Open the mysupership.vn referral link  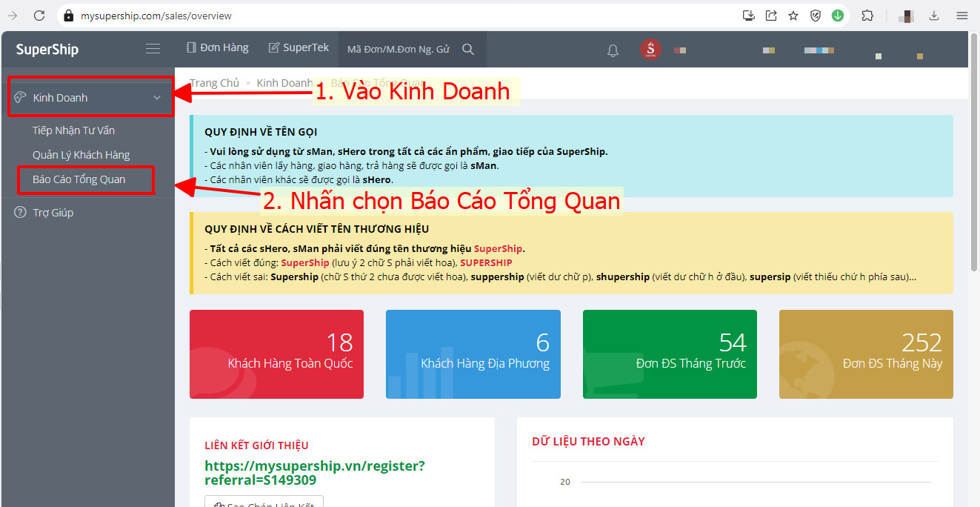[x=315, y=473]
